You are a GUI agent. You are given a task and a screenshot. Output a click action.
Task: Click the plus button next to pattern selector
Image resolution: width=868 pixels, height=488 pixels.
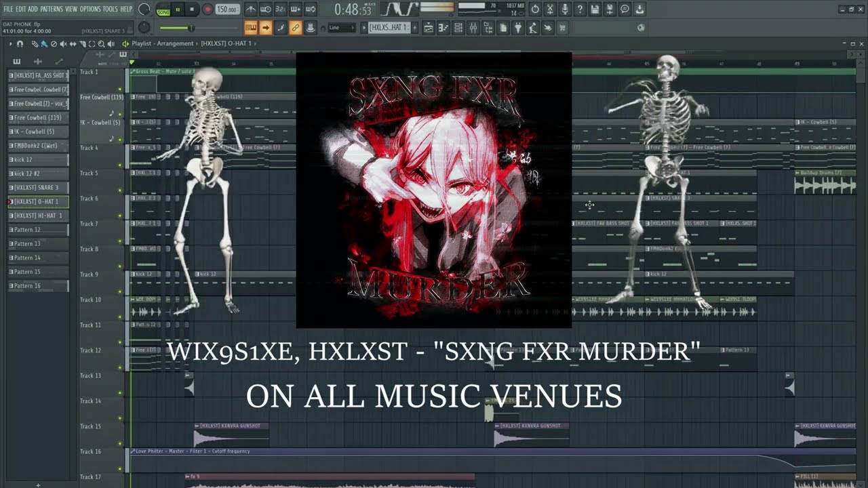click(x=414, y=28)
